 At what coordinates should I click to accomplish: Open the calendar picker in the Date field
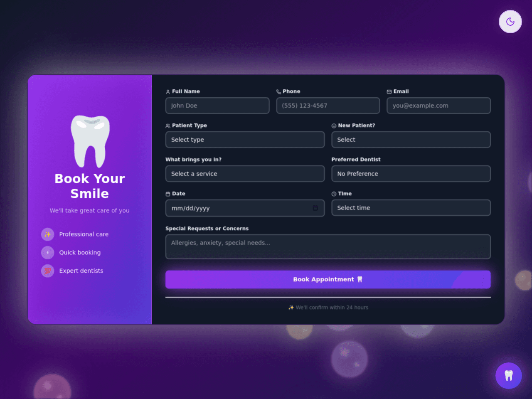coord(315,208)
